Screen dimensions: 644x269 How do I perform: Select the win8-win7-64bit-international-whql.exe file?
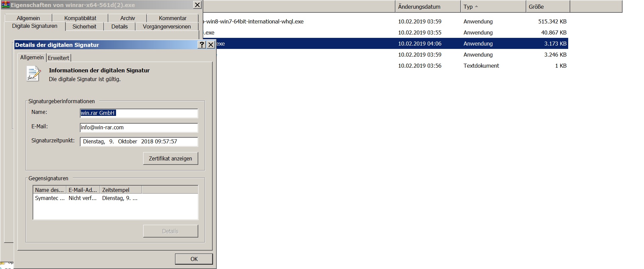(385, 21)
